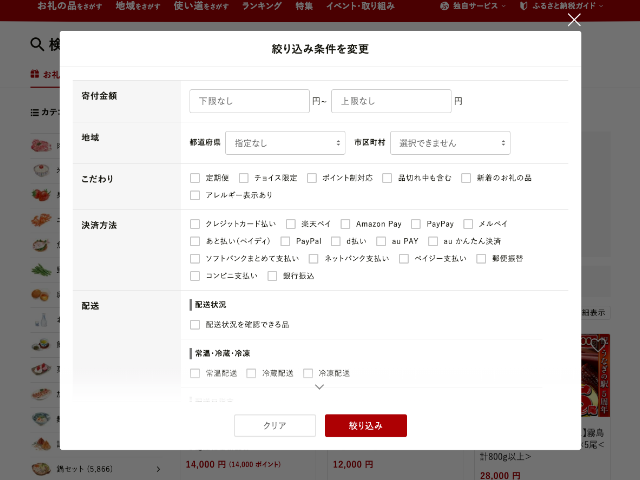Apply filters with the 絞り込み button

pos(366,425)
